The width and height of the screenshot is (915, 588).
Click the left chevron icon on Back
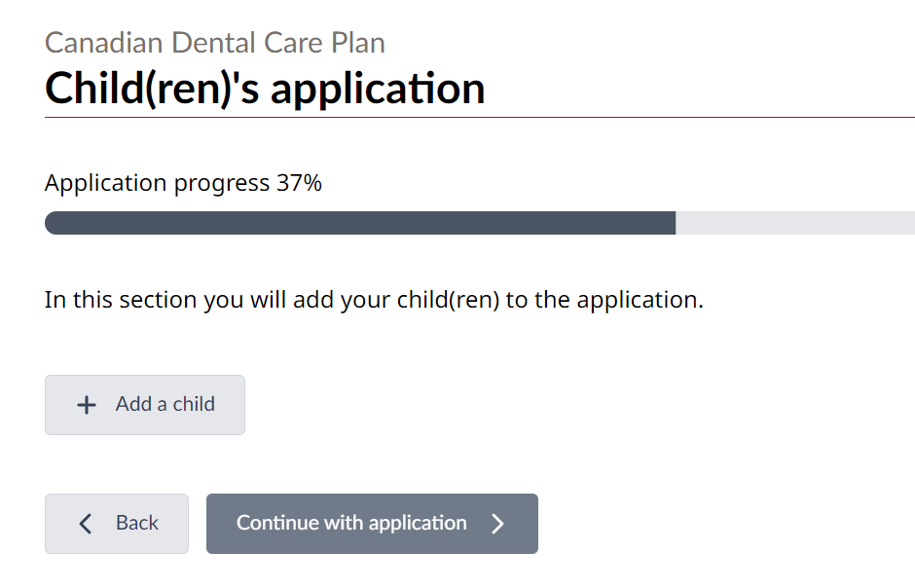click(86, 524)
